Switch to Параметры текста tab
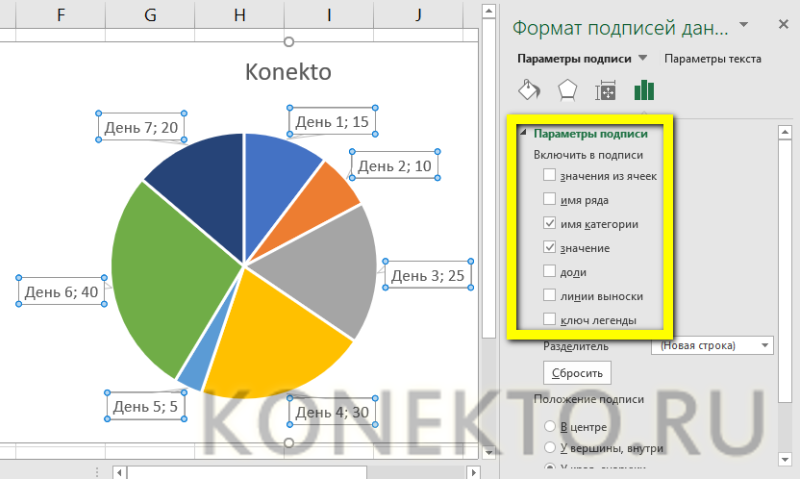This screenshot has height=479, width=800. tap(712, 59)
